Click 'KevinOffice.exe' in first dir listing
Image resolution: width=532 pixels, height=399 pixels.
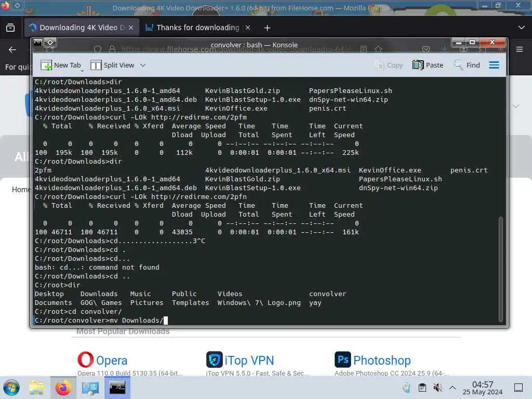click(x=236, y=108)
